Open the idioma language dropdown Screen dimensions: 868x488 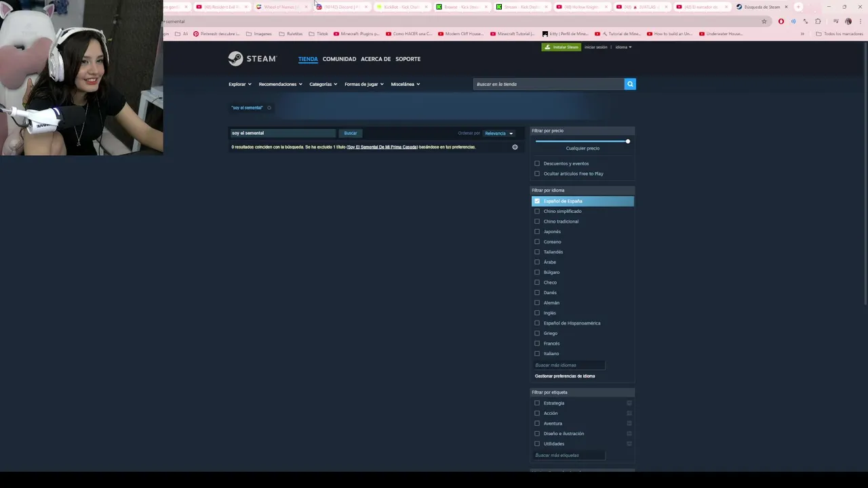tap(623, 47)
